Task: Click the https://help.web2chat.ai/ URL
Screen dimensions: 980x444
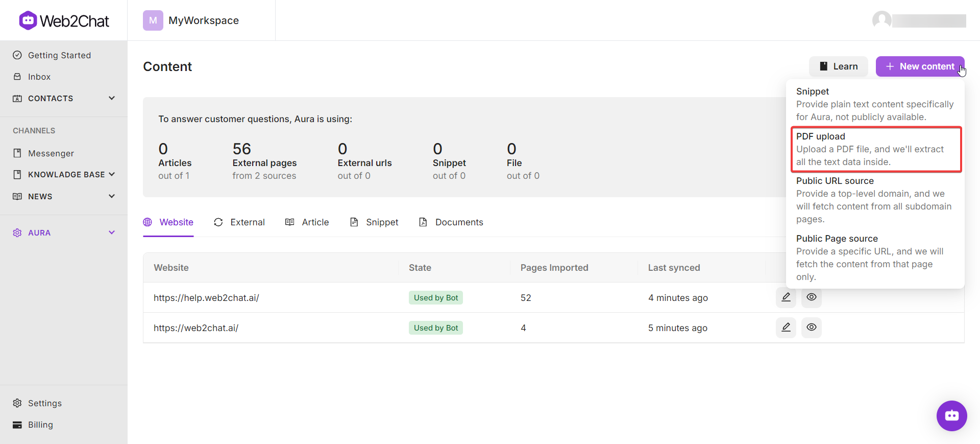Action: [x=206, y=298]
